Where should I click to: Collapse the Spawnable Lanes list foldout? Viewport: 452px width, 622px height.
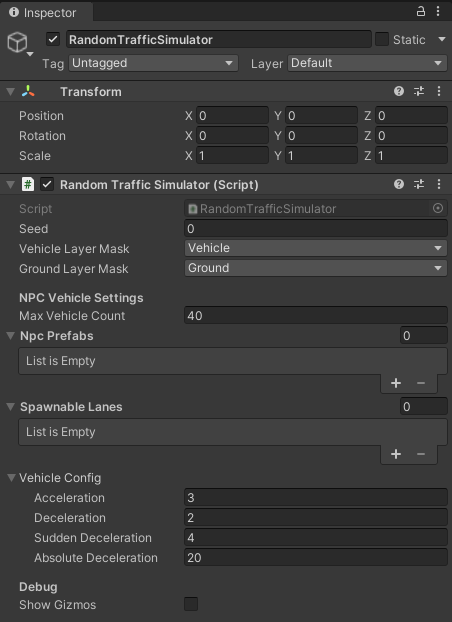11,407
